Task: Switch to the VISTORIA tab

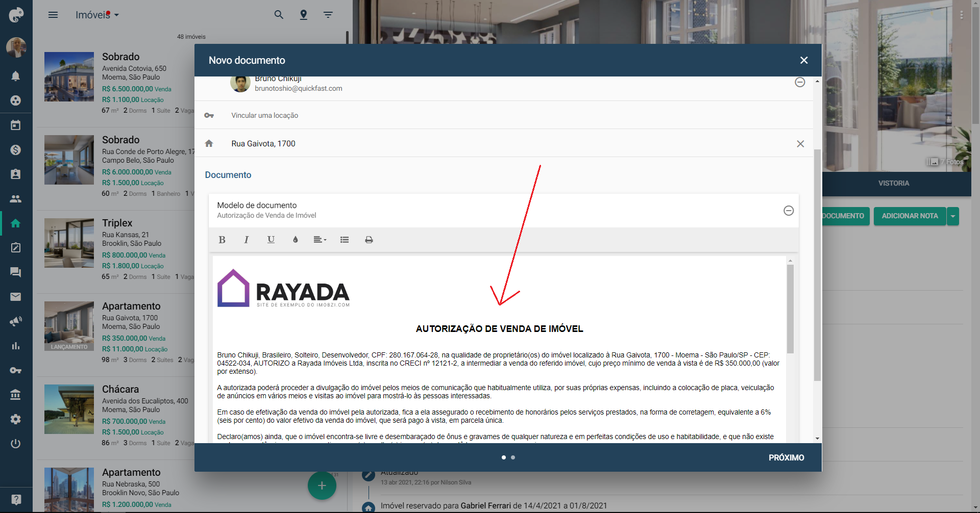Action: [x=894, y=184]
